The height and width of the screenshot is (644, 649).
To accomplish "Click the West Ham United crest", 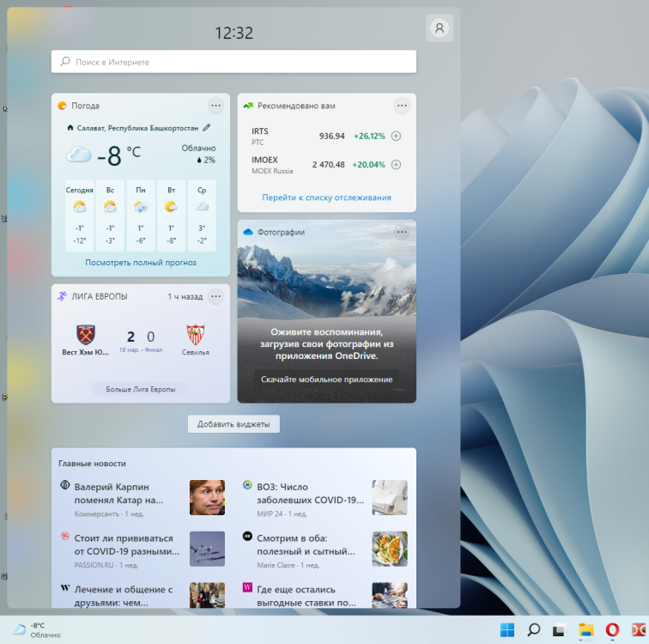I will click(86, 335).
